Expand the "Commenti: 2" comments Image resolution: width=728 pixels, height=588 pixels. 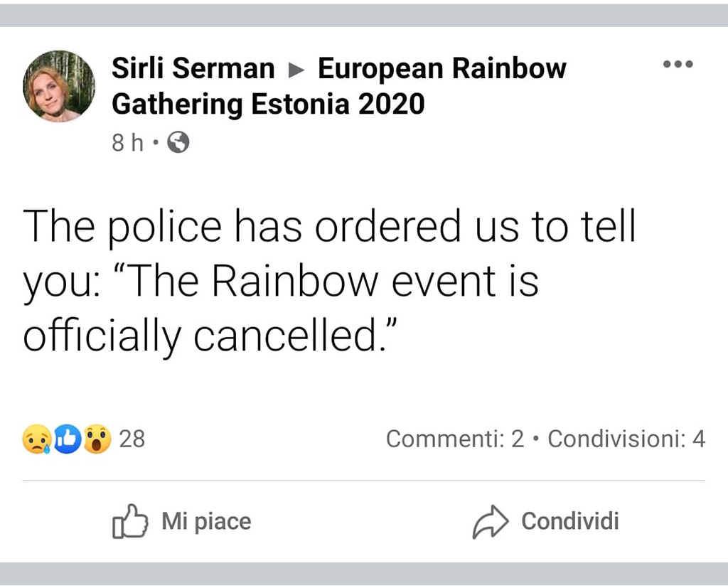tap(455, 439)
